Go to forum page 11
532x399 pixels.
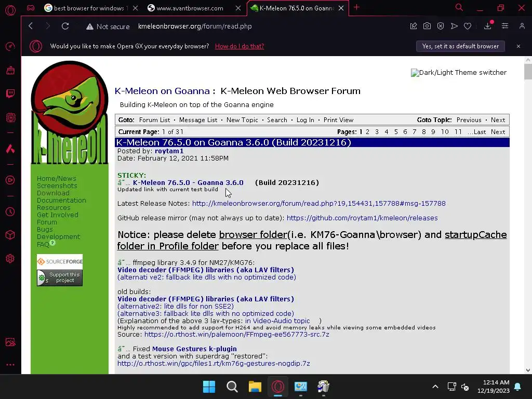[458, 131]
